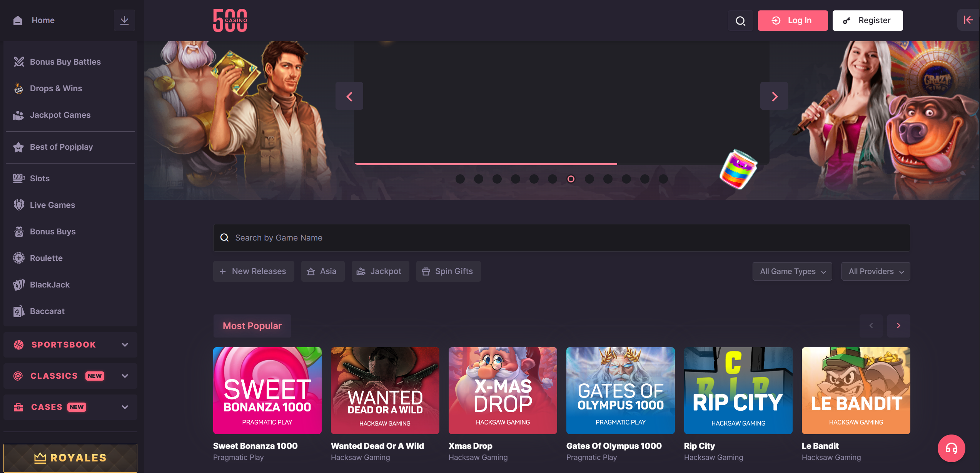Screen dimensions: 980x473
Task: Open the Rip City game thumbnail
Action: click(x=738, y=391)
